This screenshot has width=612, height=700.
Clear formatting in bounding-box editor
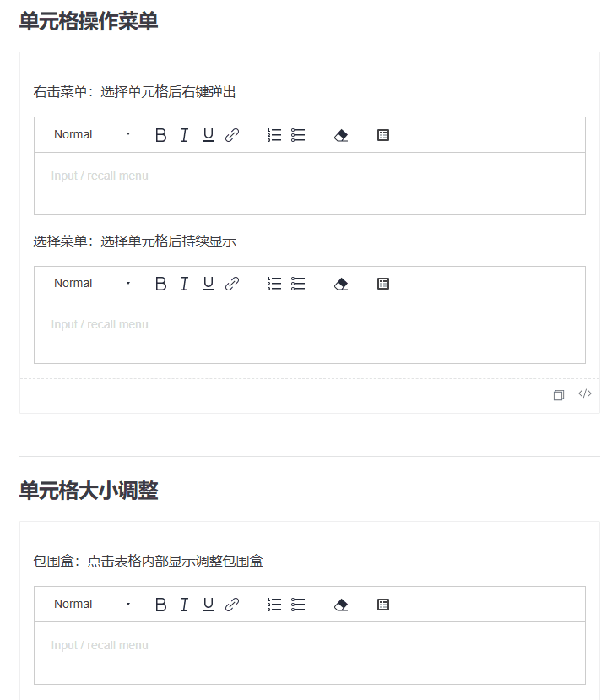341,605
